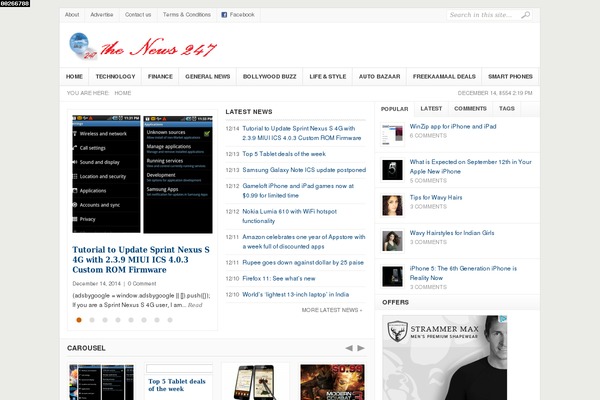Click iPhone 5 black thumbnail with number 5

[x=392, y=170]
